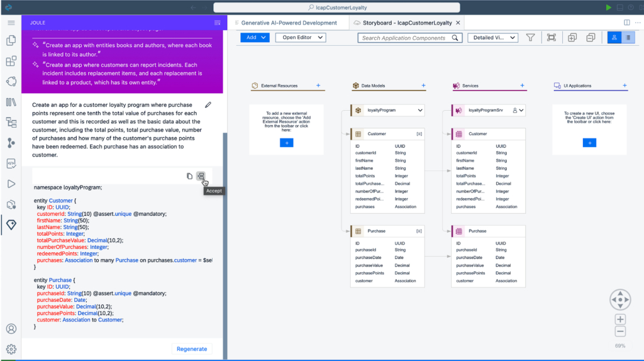Switch to the second view mode toggle button

[628, 38]
